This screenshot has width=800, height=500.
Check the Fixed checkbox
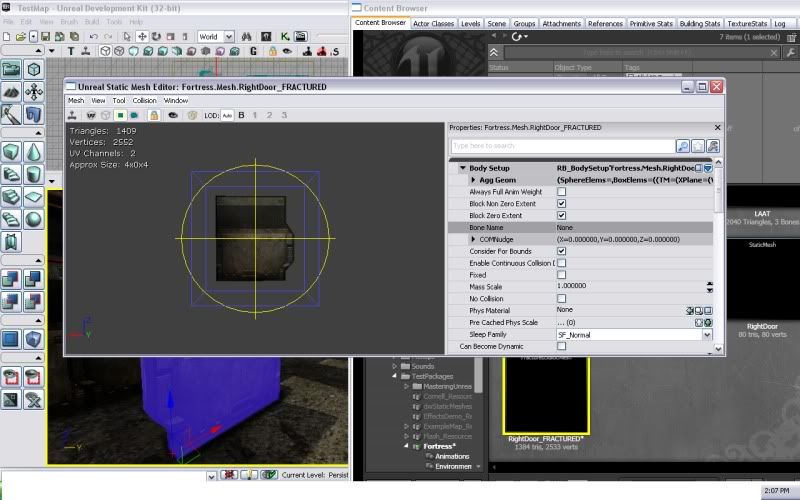561,274
